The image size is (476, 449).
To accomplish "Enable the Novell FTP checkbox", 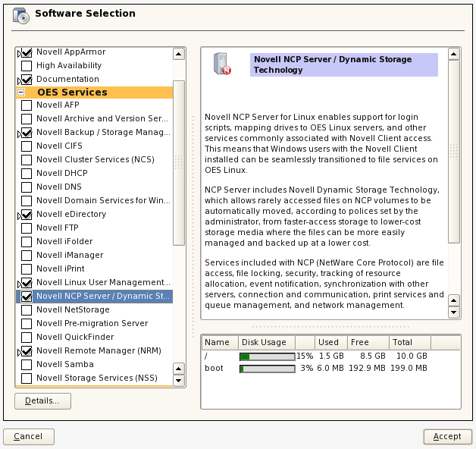I will 27,228.
